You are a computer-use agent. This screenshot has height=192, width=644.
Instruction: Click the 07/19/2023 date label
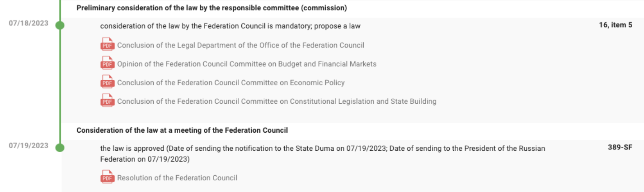click(28, 145)
